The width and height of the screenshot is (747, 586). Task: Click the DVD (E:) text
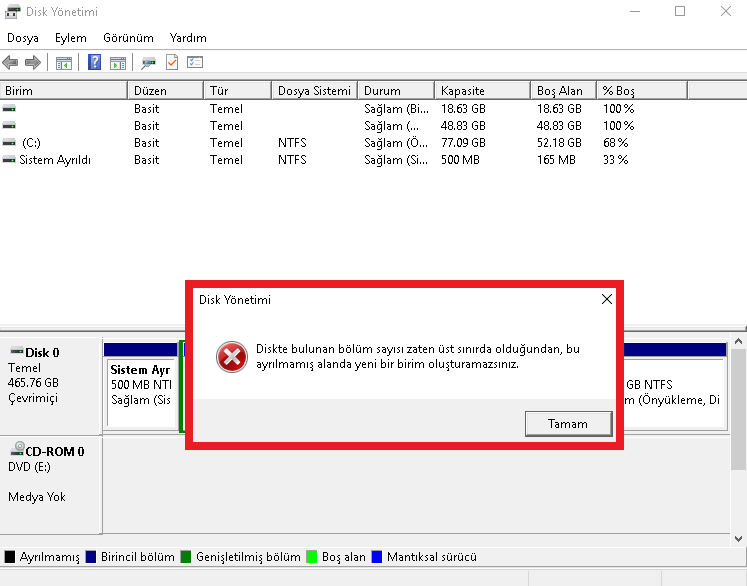[29, 467]
